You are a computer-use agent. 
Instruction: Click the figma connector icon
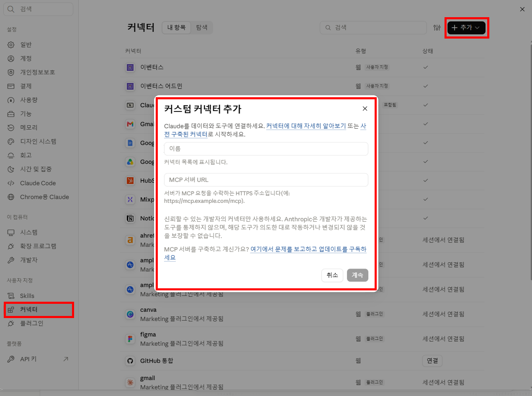point(130,339)
